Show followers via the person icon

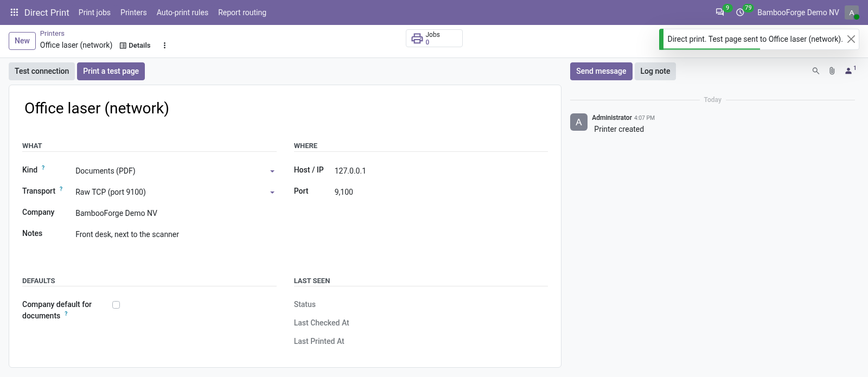pos(850,71)
